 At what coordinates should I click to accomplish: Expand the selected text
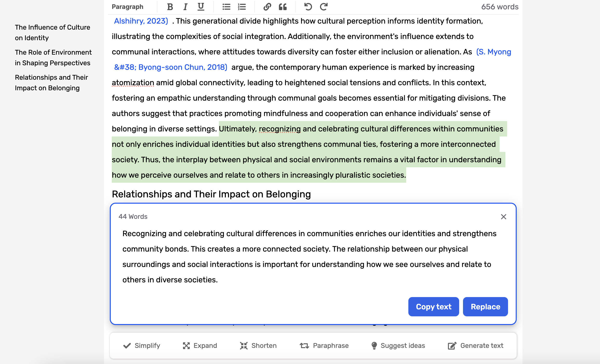[x=200, y=345]
